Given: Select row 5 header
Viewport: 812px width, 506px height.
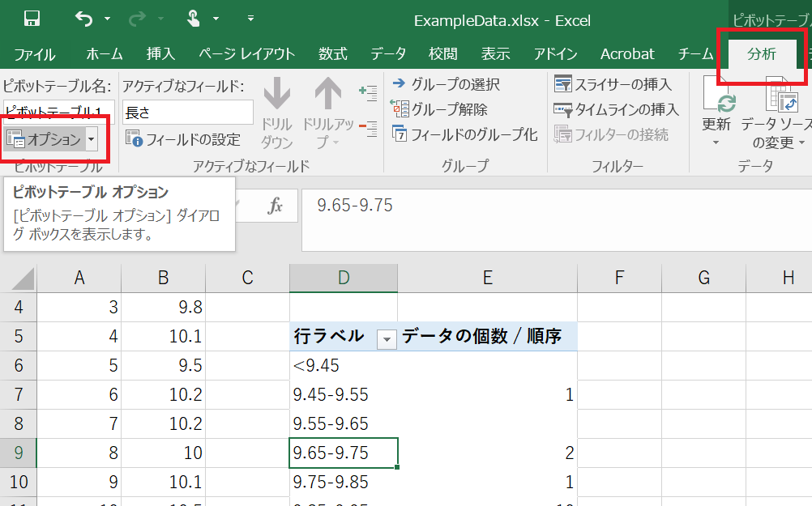Looking at the screenshot, I should point(19,336).
